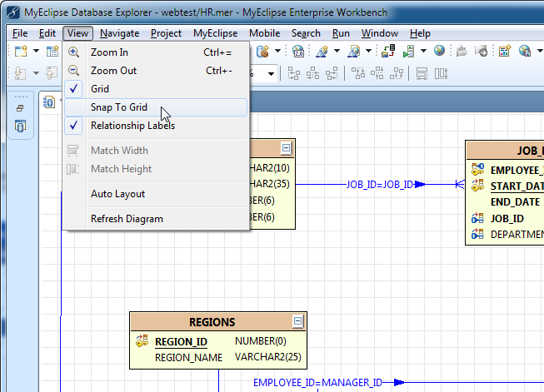The width and height of the screenshot is (544, 392).
Task: Open the MyEclipse menu
Action: coord(216,33)
